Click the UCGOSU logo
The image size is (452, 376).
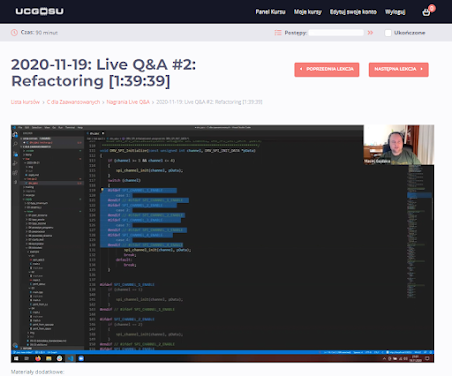(x=39, y=11)
